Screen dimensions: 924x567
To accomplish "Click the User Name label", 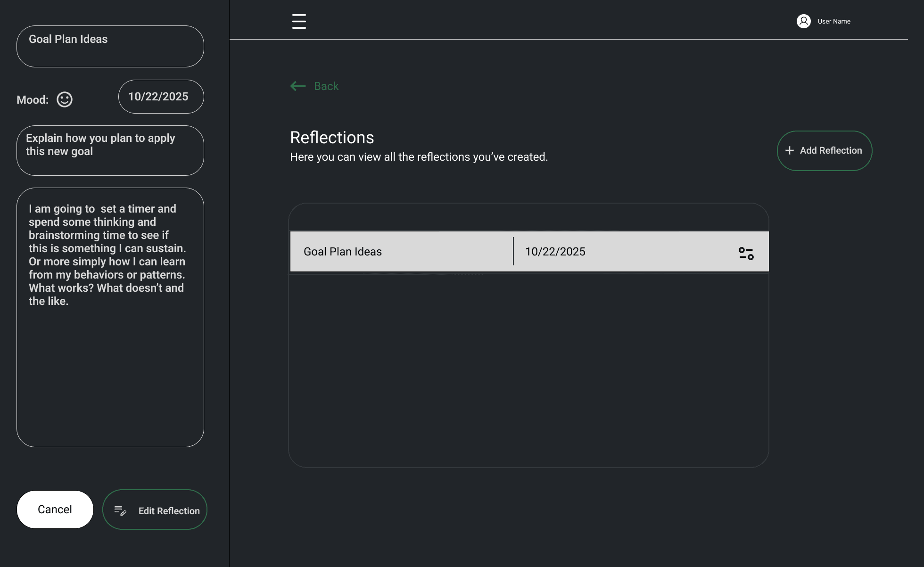I will click(834, 21).
